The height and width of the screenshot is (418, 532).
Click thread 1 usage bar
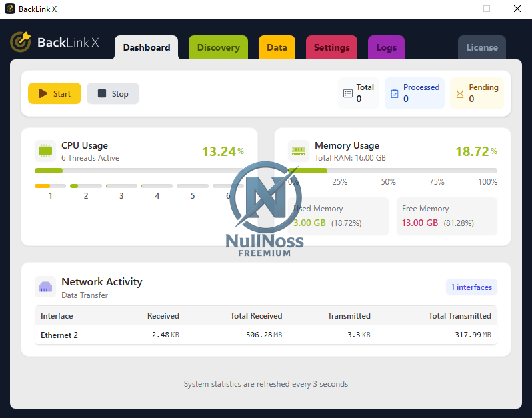coord(50,186)
